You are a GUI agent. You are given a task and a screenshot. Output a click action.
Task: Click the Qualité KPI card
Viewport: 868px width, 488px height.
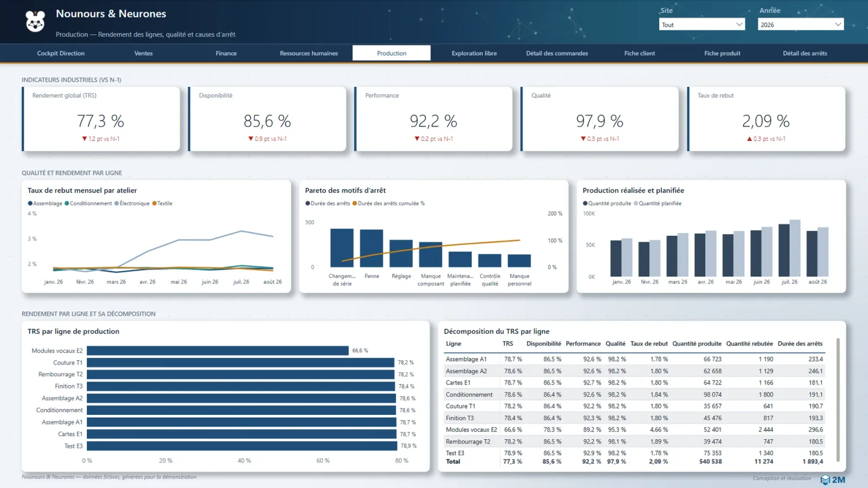point(600,119)
